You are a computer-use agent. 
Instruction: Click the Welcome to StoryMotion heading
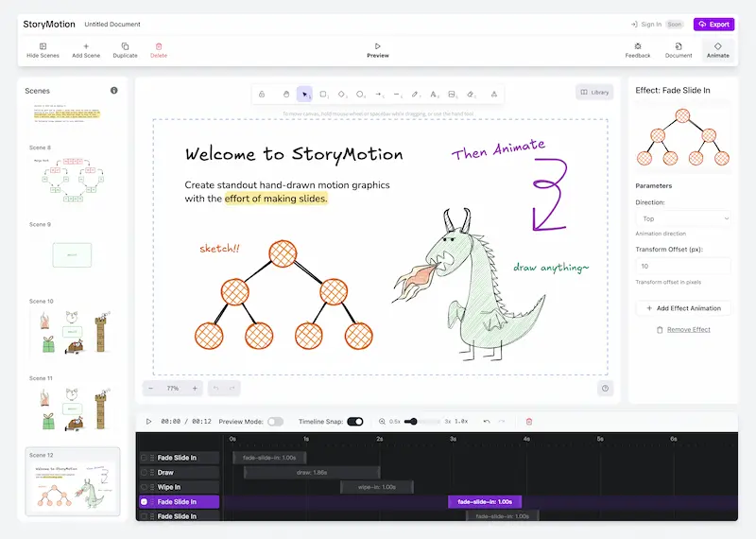pos(294,154)
